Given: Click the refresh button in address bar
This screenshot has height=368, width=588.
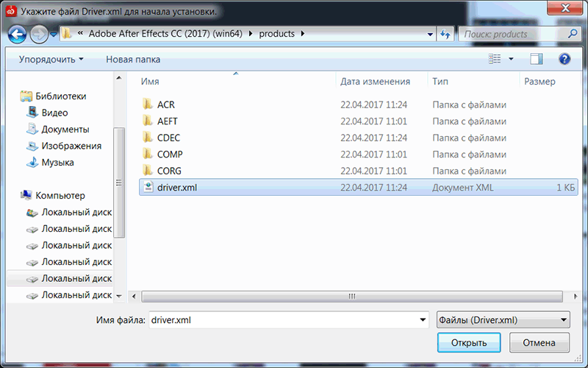Looking at the screenshot, I should pyautogui.click(x=445, y=34).
